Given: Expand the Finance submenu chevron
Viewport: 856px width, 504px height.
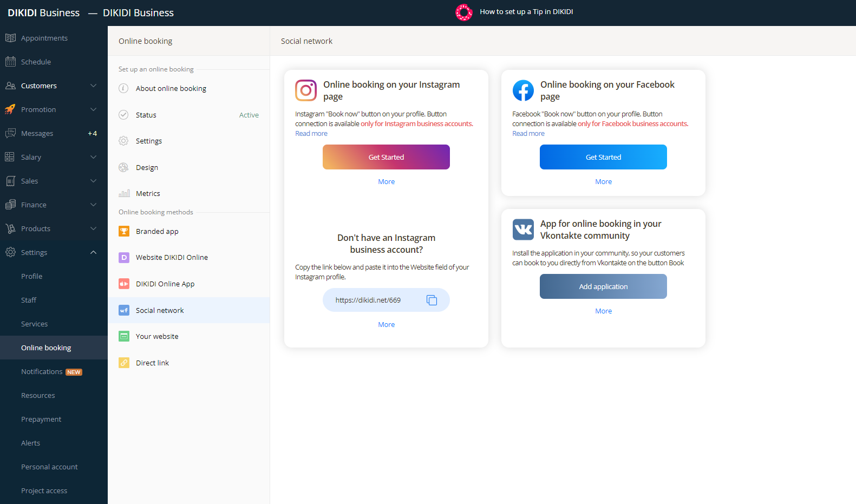Looking at the screenshot, I should [x=93, y=205].
